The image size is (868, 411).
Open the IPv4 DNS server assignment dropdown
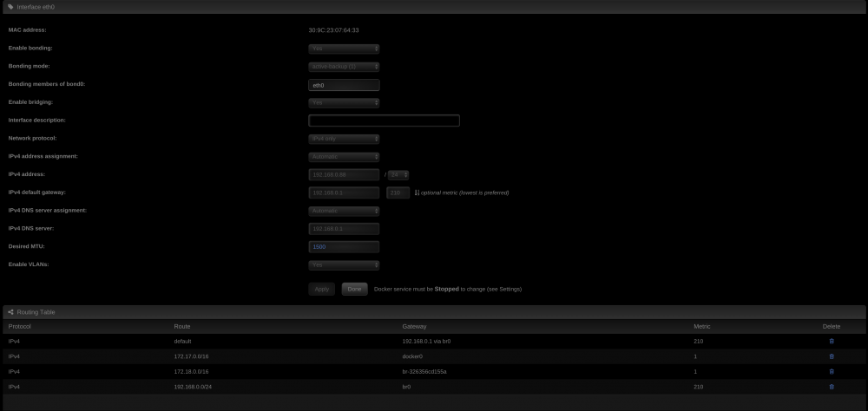[344, 211]
